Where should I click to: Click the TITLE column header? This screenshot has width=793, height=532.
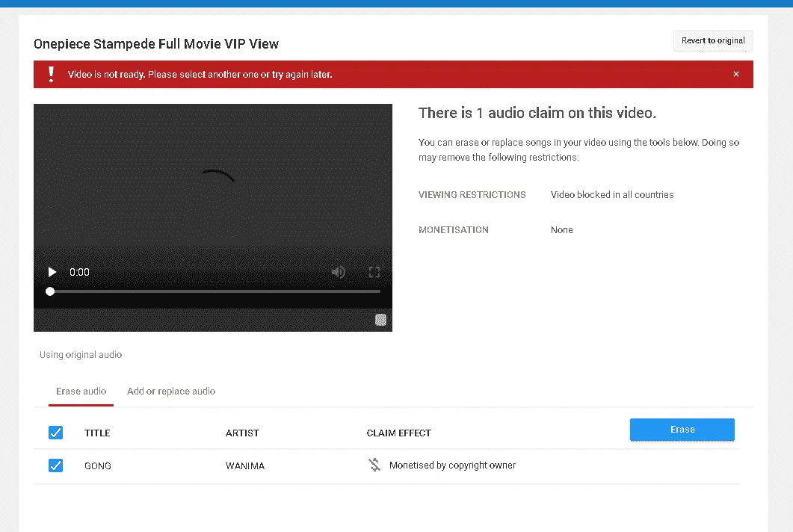[x=97, y=433]
